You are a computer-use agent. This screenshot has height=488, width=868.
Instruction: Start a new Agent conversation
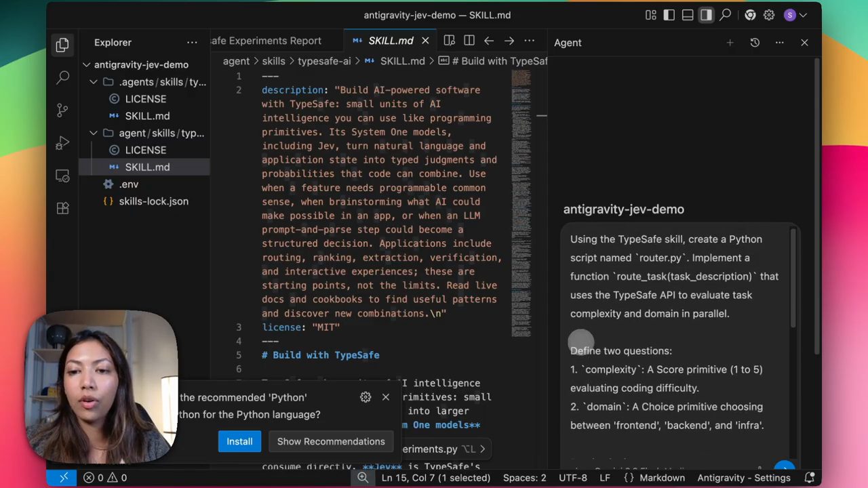(730, 43)
